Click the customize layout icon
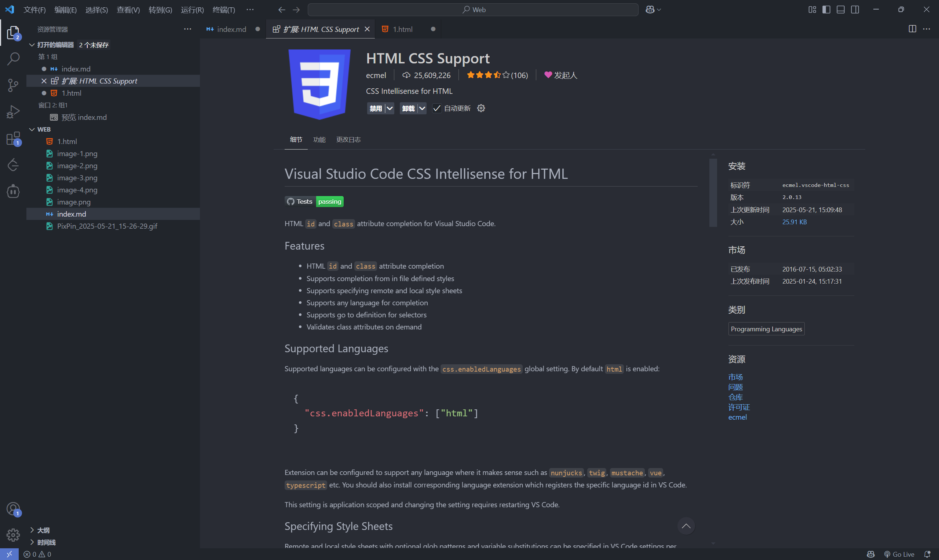Screen dimensions: 939x560 (812, 10)
